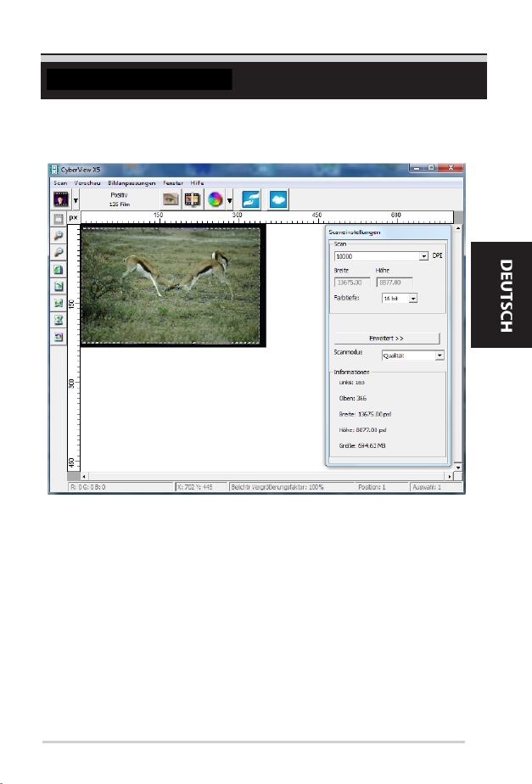
Task: Click the blue cloud icon in toolbar
Action: tap(278, 199)
